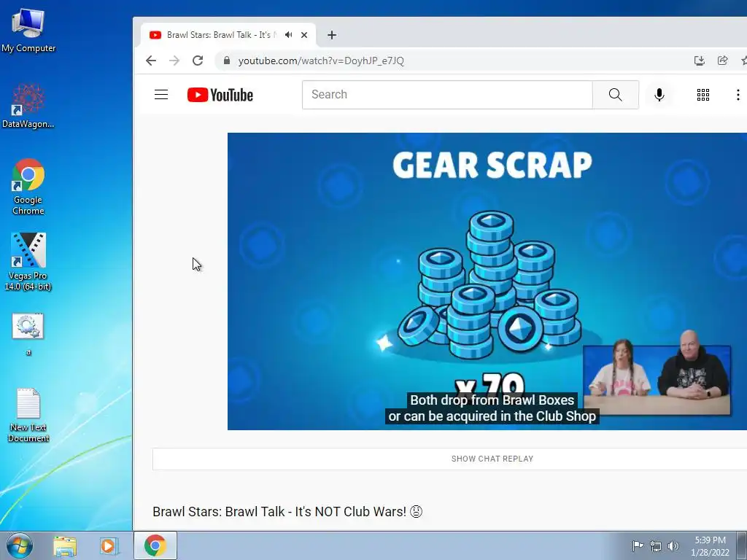
Task: Open the YouTube apps grid icon
Action: click(703, 95)
